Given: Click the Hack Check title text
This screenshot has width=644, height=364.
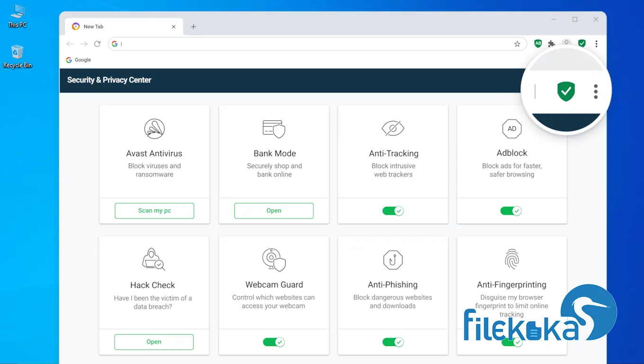Looking at the screenshot, I should [x=152, y=285].
